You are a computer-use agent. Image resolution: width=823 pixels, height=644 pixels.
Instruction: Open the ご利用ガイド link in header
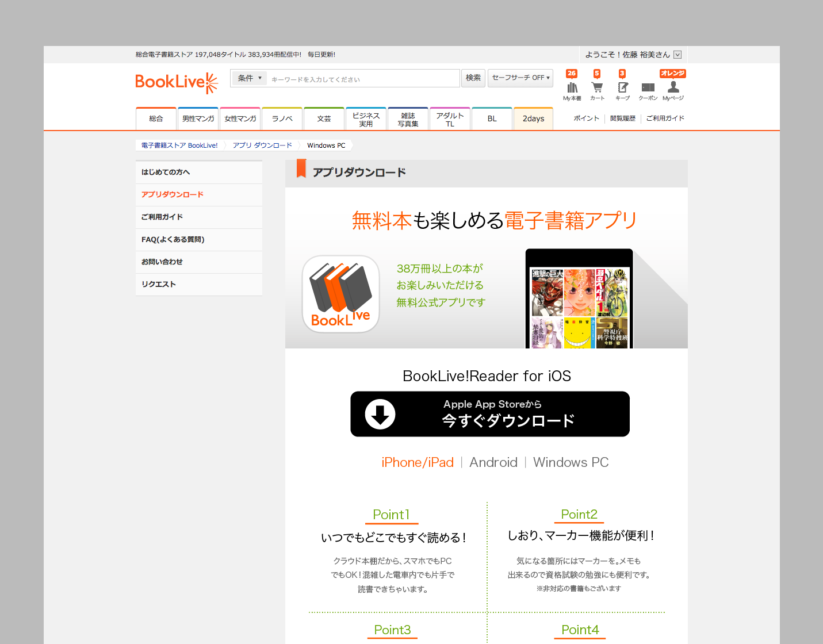pos(665,118)
